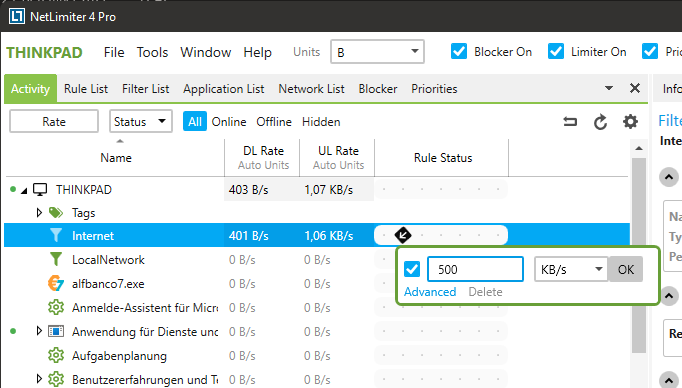Open the Status dropdown
This screenshot has width=682, height=388.
pyautogui.click(x=140, y=121)
